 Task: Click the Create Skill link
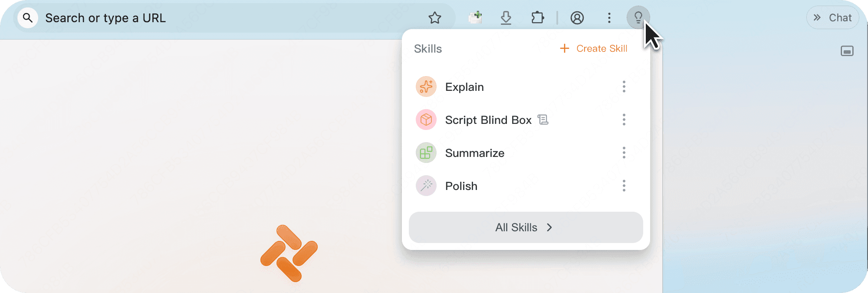(x=594, y=49)
